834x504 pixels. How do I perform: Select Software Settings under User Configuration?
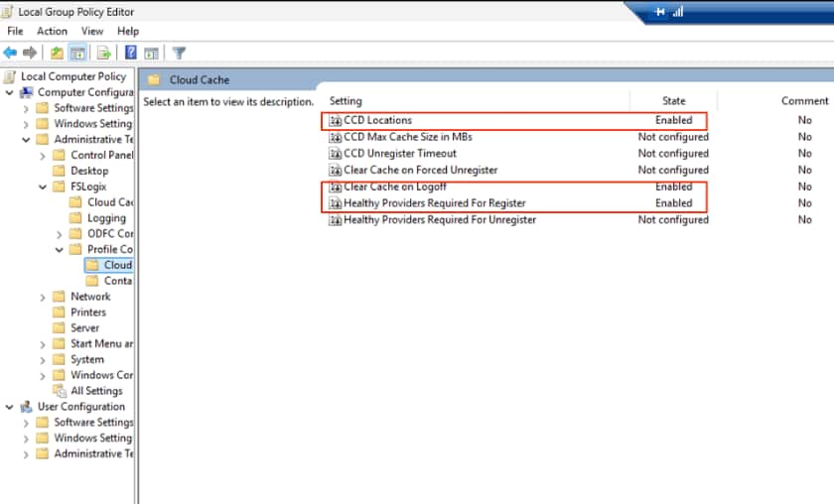click(x=93, y=423)
